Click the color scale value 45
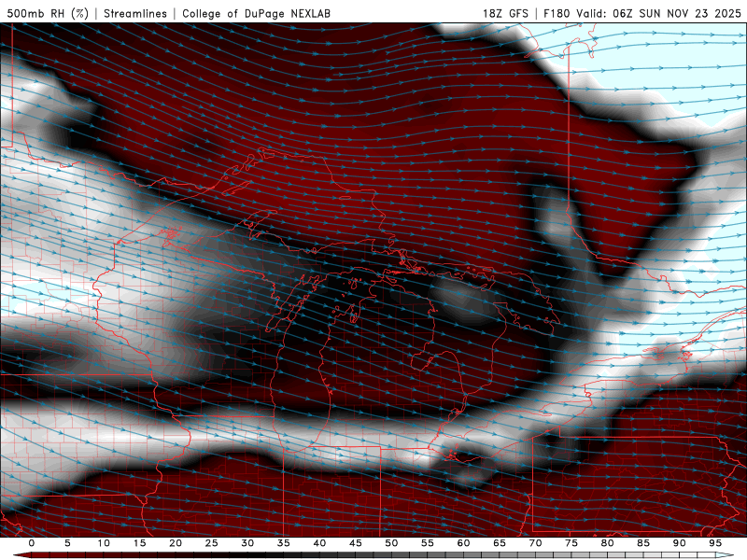Viewport: 747px width, 560px height. (x=356, y=543)
